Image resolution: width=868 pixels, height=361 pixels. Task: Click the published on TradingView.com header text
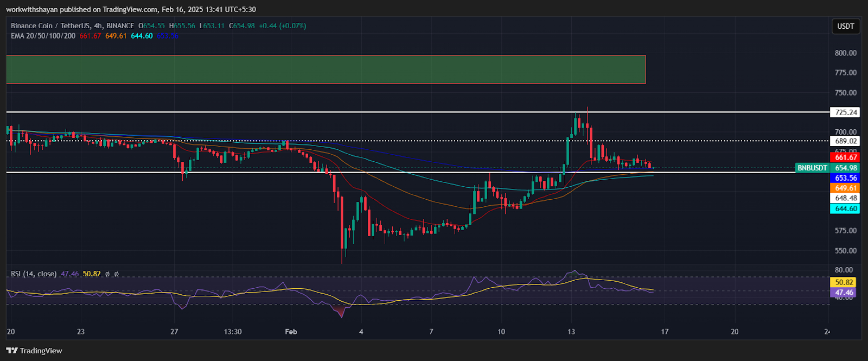pyautogui.click(x=131, y=9)
